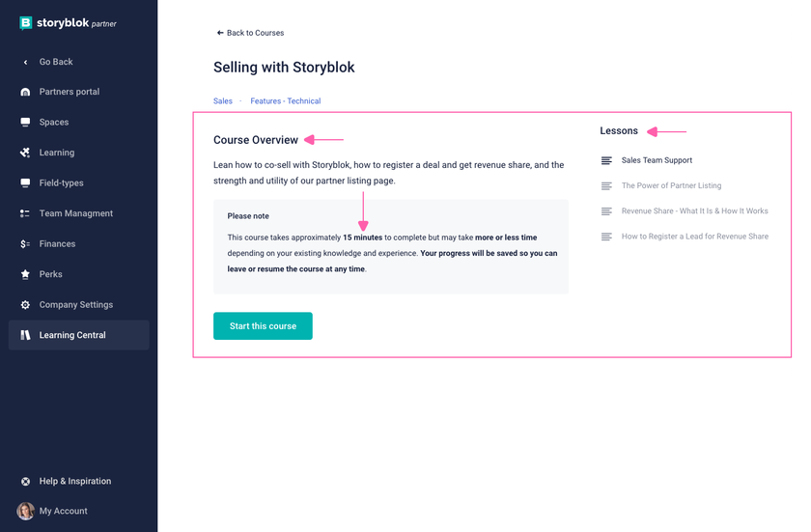The width and height of the screenshot is (811, 532).
Task: Open the Finances dollar icon
Action: point(25,244)
